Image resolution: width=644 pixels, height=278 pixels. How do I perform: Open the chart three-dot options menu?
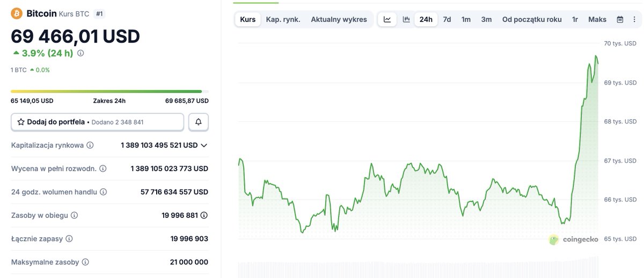click(634, 19)
